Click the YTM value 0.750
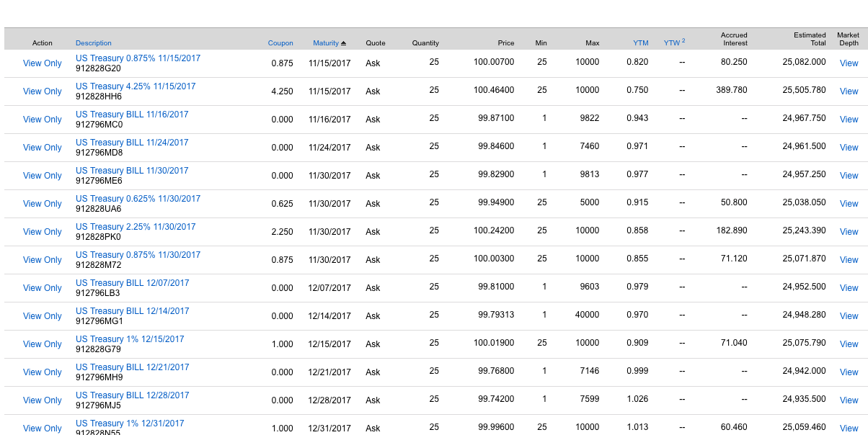Viewport: 868px width, 435px height. (x=637, y=90)
